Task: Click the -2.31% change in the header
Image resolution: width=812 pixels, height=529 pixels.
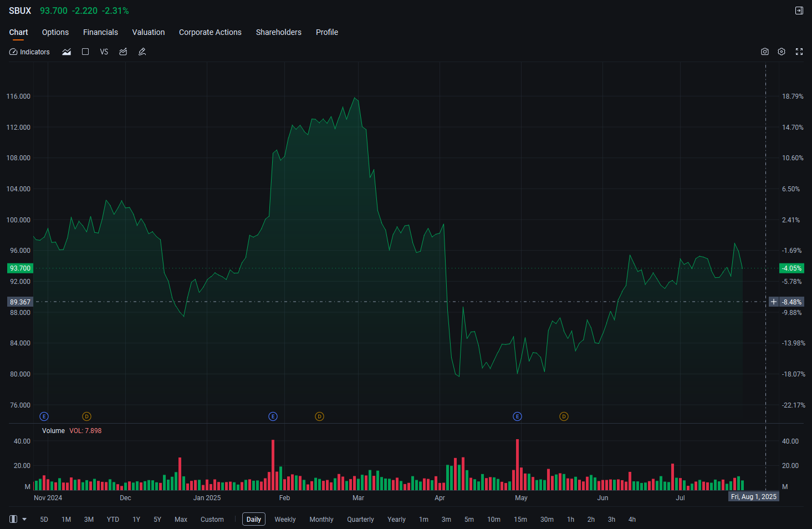Action: click(x=115, y=11)
